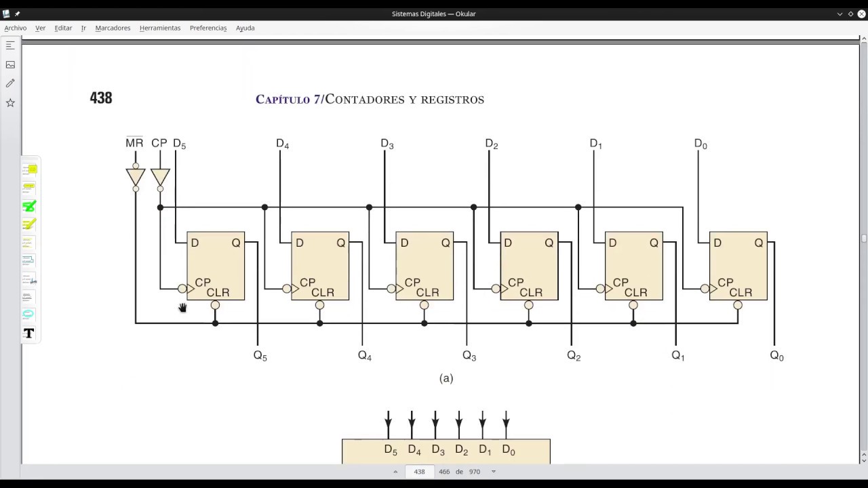Go to previous page with up arrow
The height and width of the screenshot is (488, 868).
pyautogui.click(x=395, y=472)
